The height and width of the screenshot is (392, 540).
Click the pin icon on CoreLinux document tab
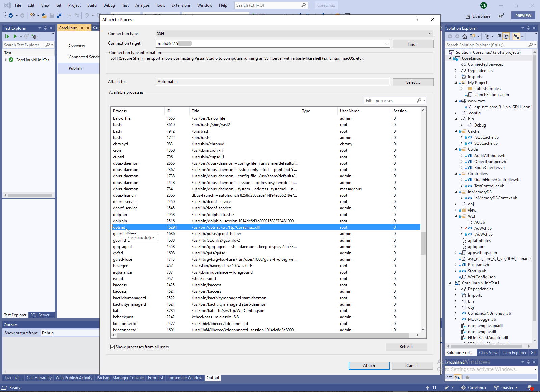click(82, 28)
